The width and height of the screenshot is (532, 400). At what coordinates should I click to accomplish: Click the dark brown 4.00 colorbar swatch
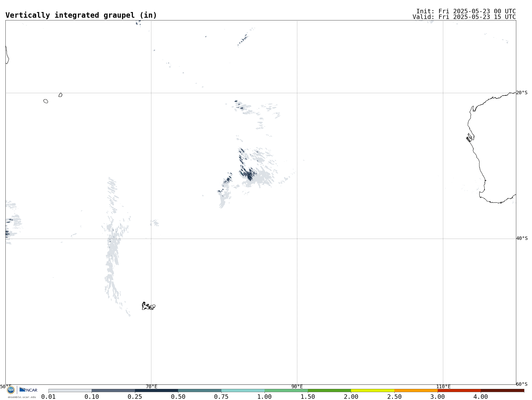click(x=502, y=391)
